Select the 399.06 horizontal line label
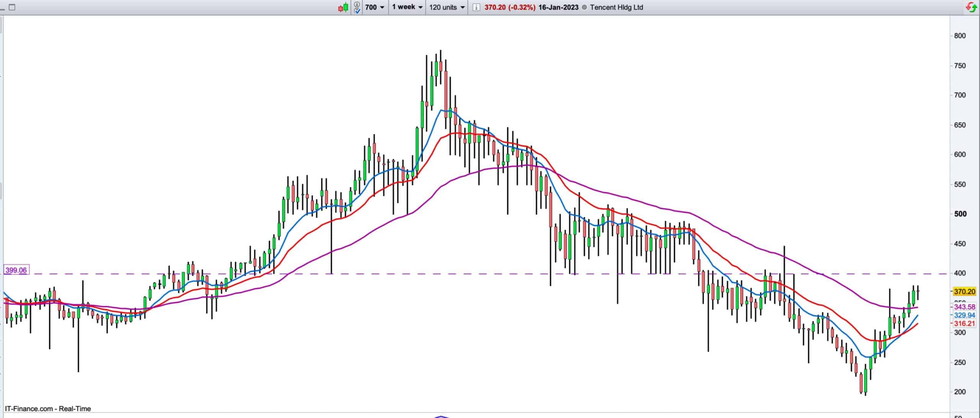Screen dimensions: 980x418 coord(16,270)
